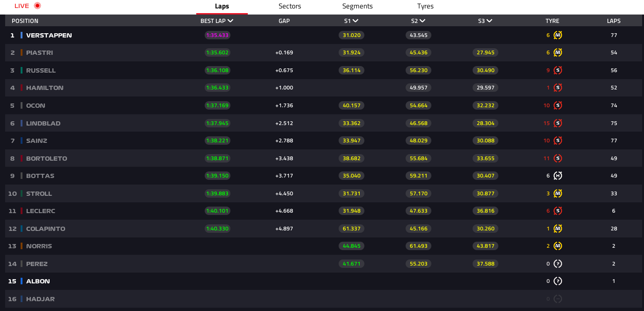Open the S2 column dropdown
Image resolution: width=644 pixels, height=311 pixels.
418,21
